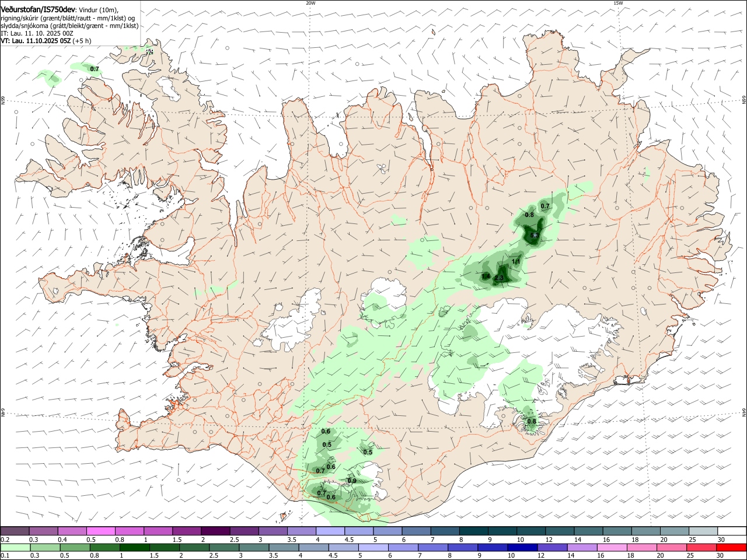Pick the bright pink snow swatch between 0.5 and 0.8
747x560 pixels.
101,531
